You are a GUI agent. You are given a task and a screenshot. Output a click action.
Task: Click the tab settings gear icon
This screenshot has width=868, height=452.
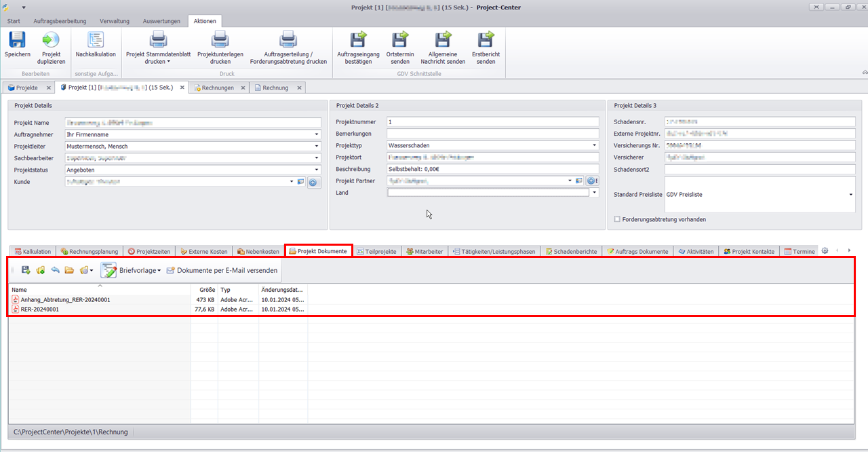[x=825, y=251]
